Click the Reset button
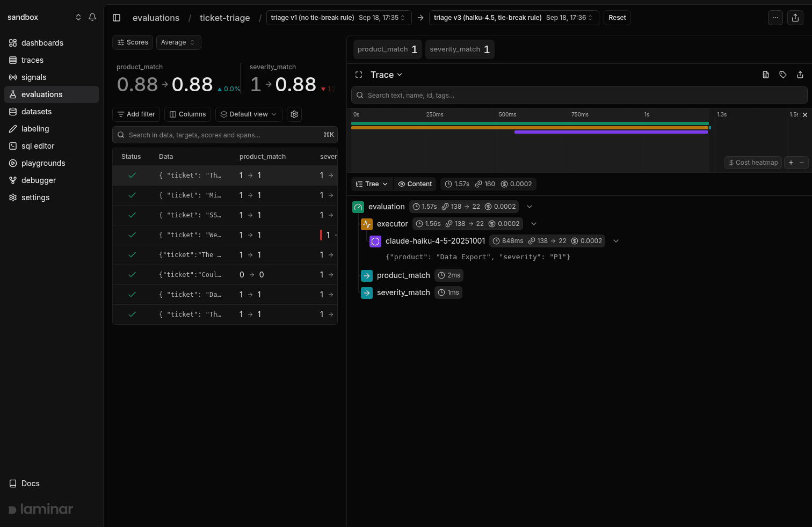 [x=617, y=18]
